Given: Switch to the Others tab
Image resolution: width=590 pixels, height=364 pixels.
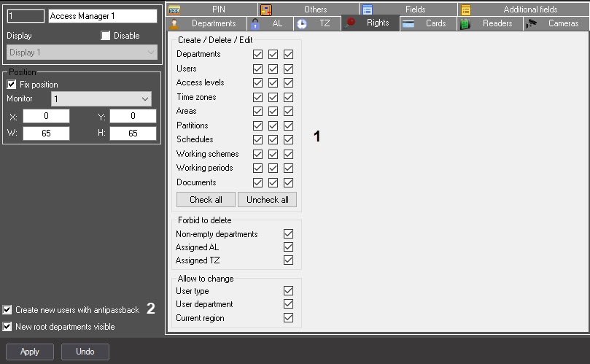Looking at the screenshot, I should tap(308, 9).
